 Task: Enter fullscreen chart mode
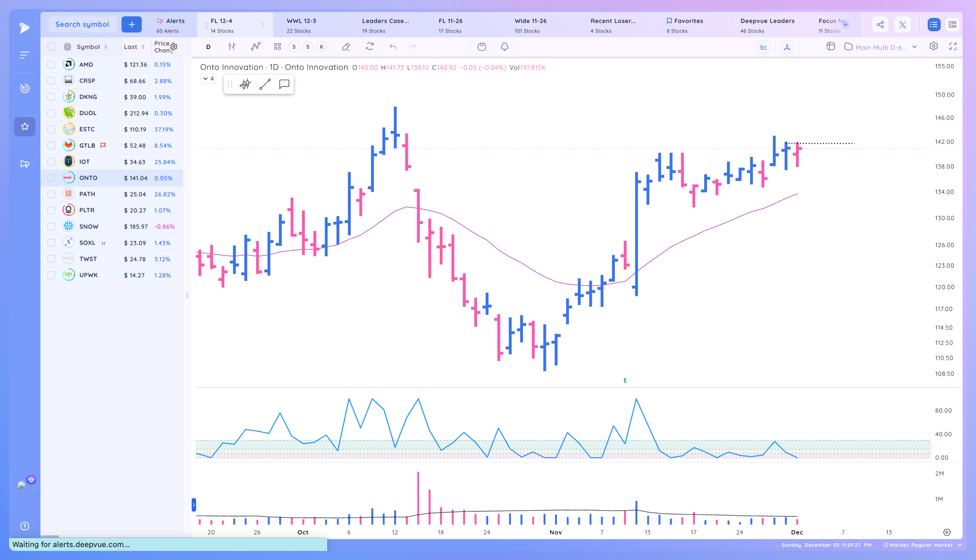[953, 46]
